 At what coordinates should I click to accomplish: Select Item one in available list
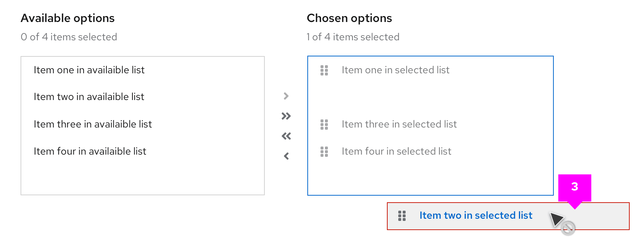(89, 70)
